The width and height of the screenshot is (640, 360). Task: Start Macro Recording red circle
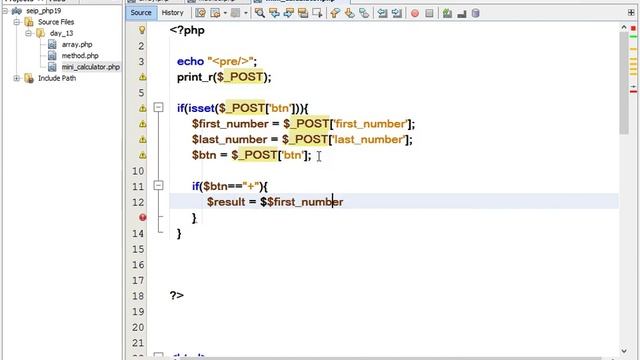(415, 13)
